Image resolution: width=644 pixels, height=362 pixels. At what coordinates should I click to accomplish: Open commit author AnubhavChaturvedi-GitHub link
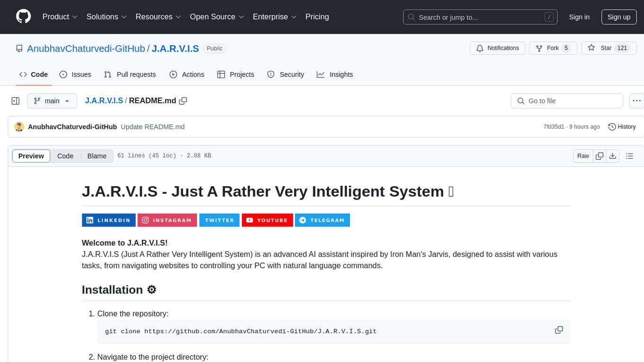tap(72, 127)
